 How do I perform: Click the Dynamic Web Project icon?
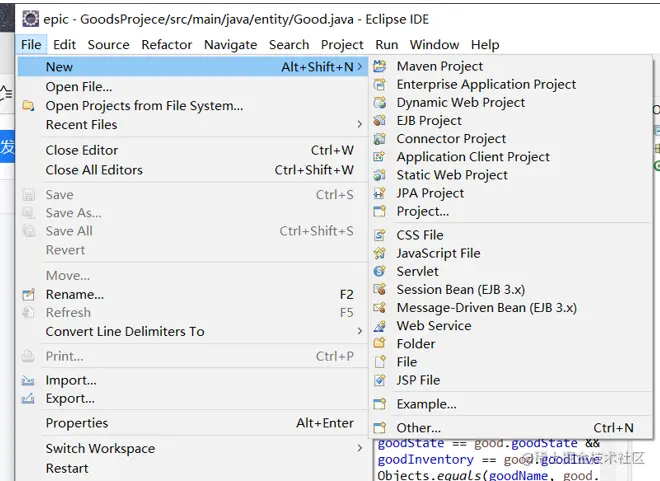(379, 102)
